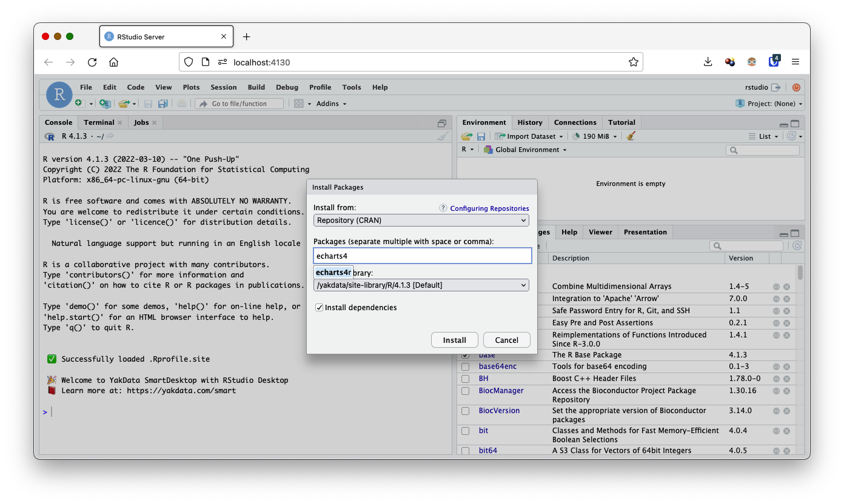
Task: Click the browser Home icon
Action: click(x=113, y=62)
